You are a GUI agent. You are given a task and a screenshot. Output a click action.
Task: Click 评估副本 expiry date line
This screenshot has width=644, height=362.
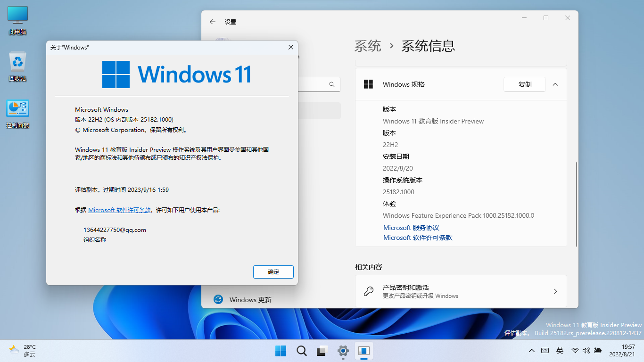[122, 190]
